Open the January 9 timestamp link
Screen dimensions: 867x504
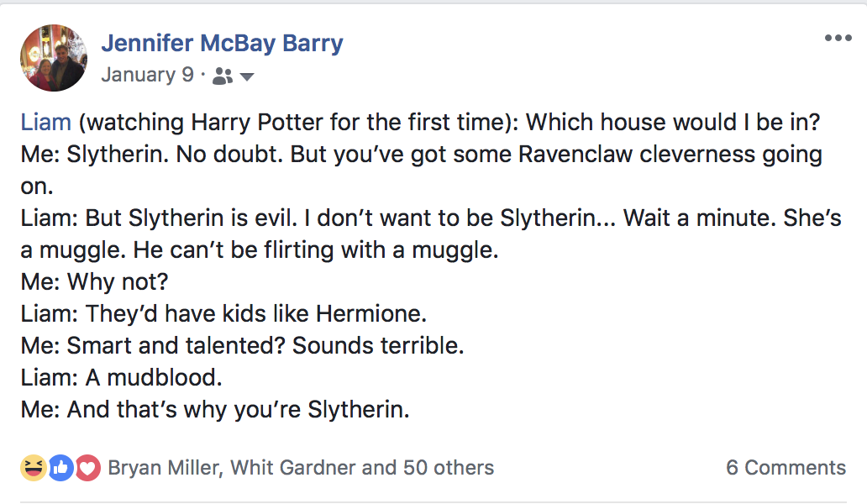tap(147, 75)
